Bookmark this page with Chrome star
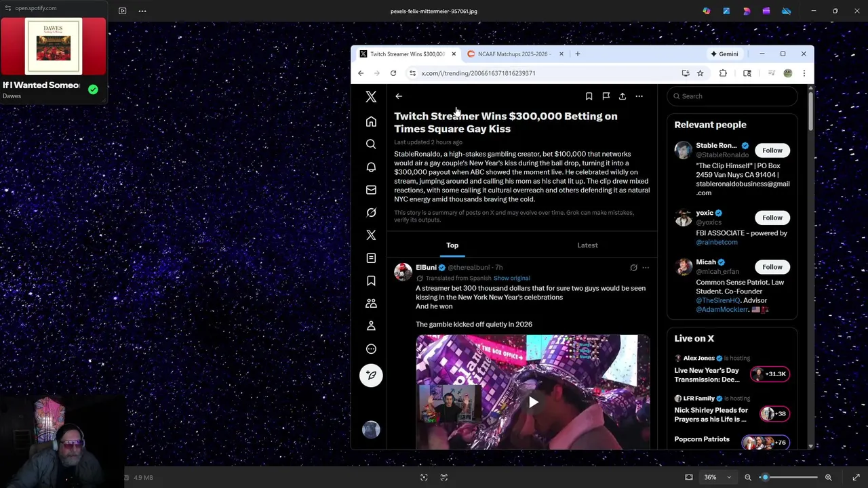This screenshot has width=868, height=488. [700, 73]
